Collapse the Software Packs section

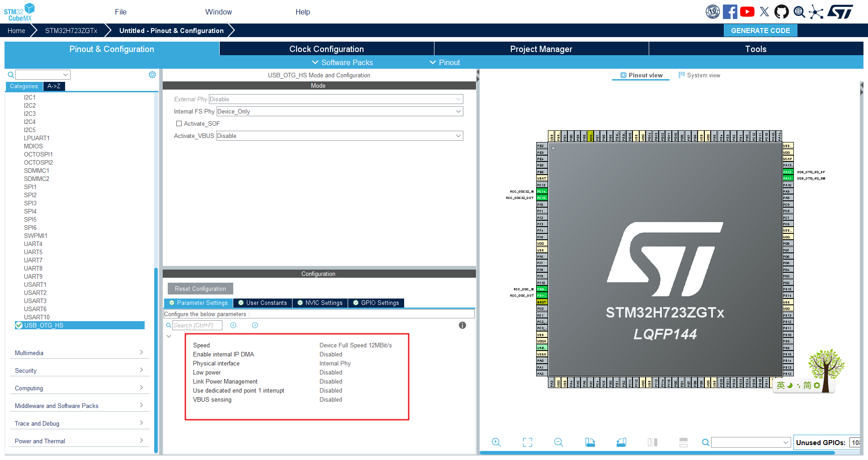coord(342,62)
